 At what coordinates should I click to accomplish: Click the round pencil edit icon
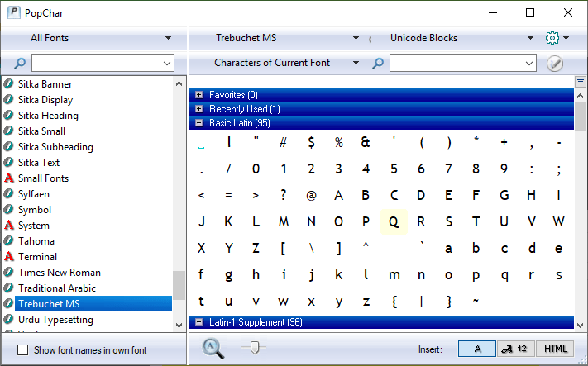[555, 64]
